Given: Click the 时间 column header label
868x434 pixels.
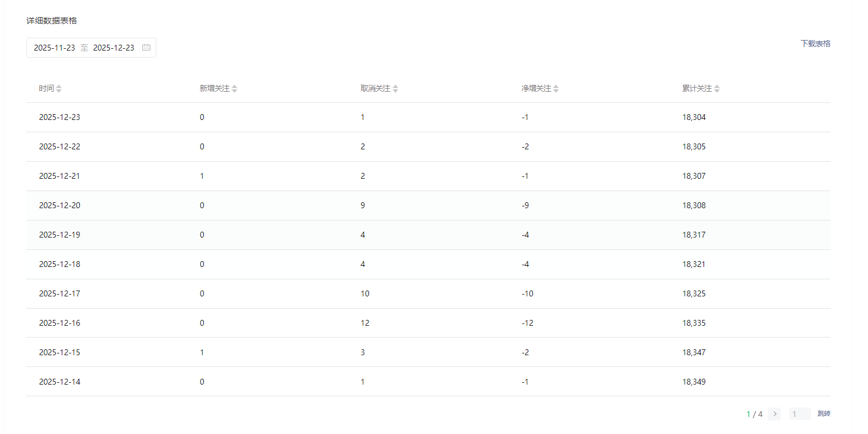Looking at the screenshot, I should 46,89.
